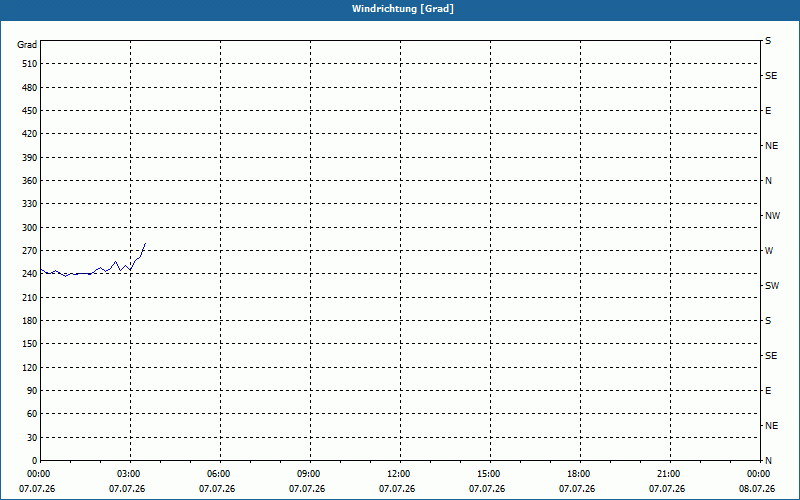Click the 09:00 time axis label
This screenshot has width=800, height=500.
point(308,474)
